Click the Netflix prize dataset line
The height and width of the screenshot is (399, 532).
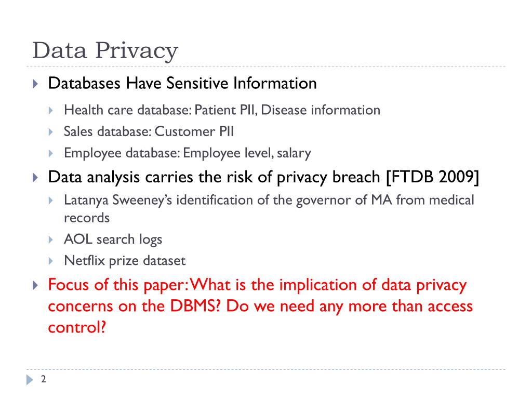pos(125,261)
